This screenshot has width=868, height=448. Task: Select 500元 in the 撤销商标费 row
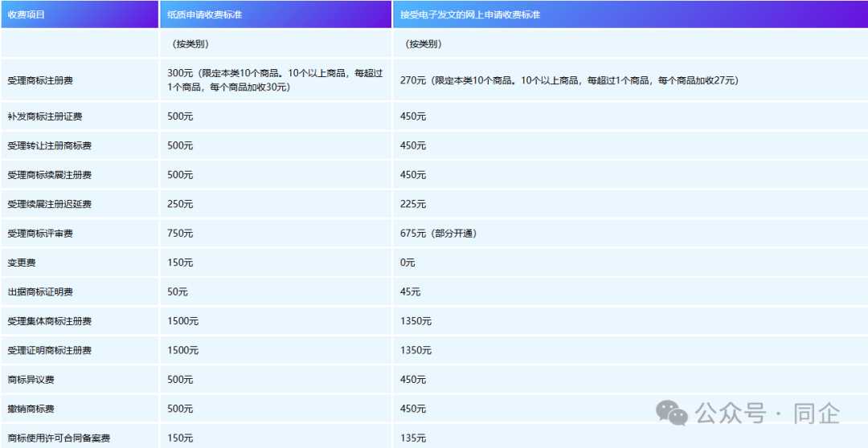[x=181, y=409]
